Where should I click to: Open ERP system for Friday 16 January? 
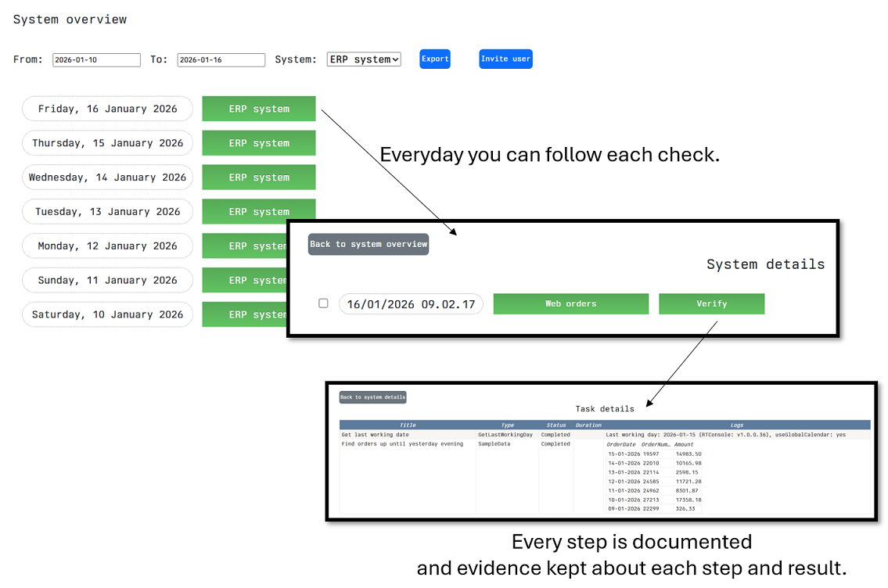(258, 109)
